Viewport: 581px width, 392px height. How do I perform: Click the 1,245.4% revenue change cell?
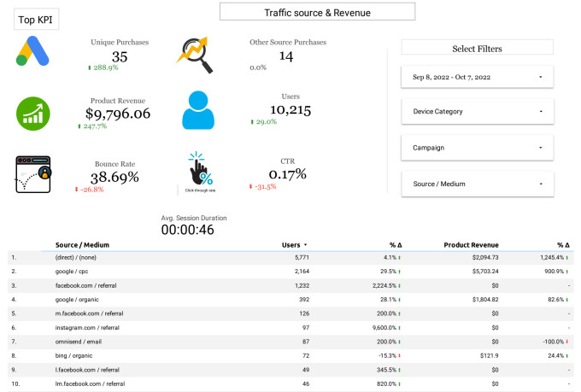pos(555,257)
